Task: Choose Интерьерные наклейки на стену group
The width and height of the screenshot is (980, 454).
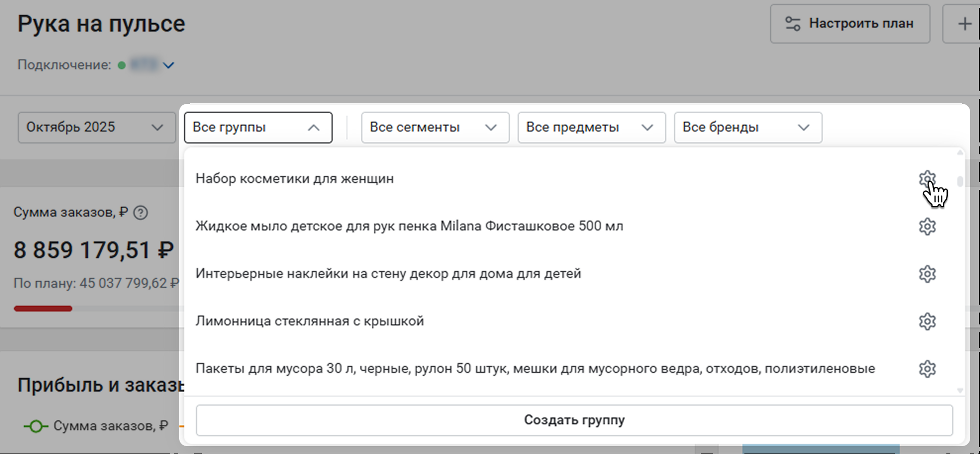Action: pyautogui.click(x=388, y=274)
